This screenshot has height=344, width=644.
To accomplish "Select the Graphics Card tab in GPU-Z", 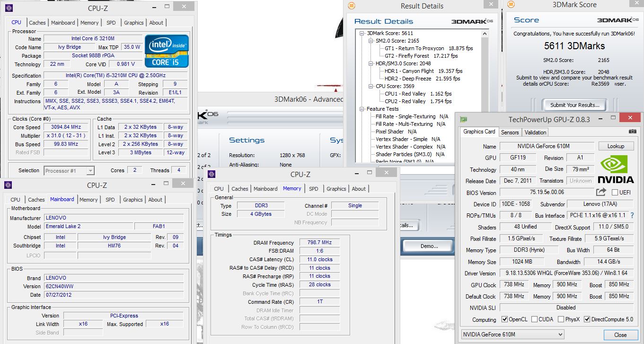I will point(479,132).
